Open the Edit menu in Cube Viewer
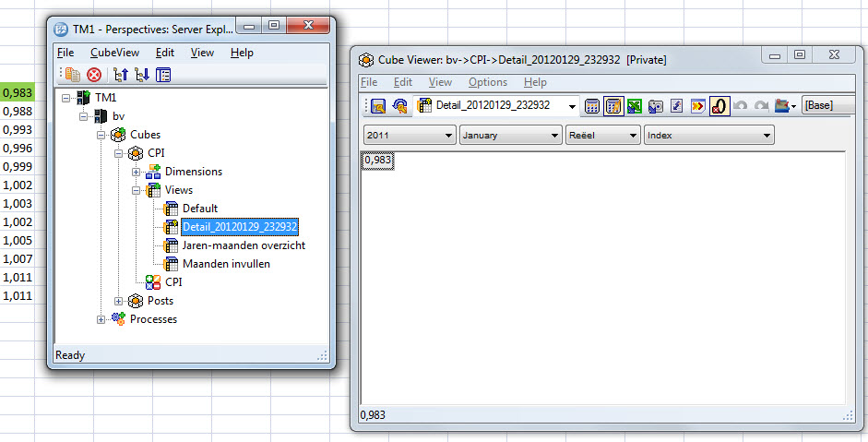The width and height of the screenshot is (868, 442). pos(403,82)
